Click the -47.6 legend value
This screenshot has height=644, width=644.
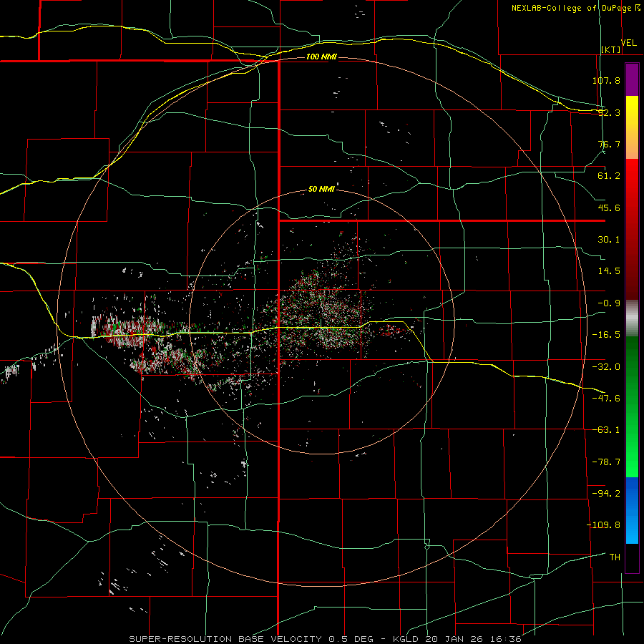pyautogui.click(x=606, y=399)
